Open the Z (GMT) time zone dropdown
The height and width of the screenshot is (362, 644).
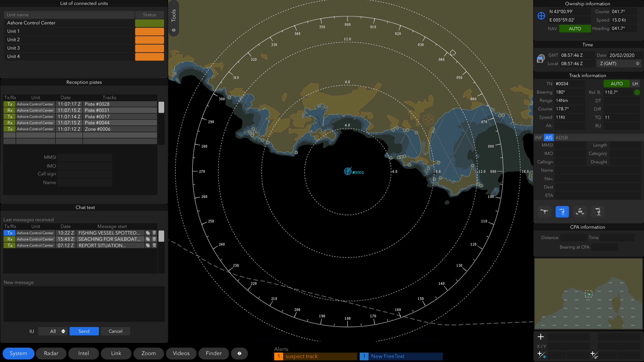click(619, 64)
